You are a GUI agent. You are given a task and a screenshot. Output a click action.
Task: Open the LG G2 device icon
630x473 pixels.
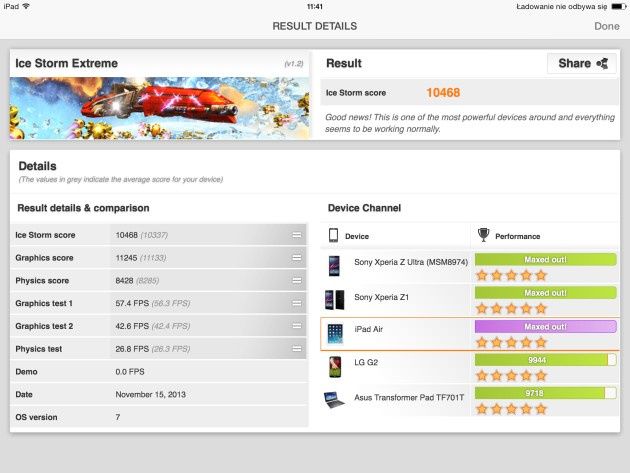tap(335, 367)
